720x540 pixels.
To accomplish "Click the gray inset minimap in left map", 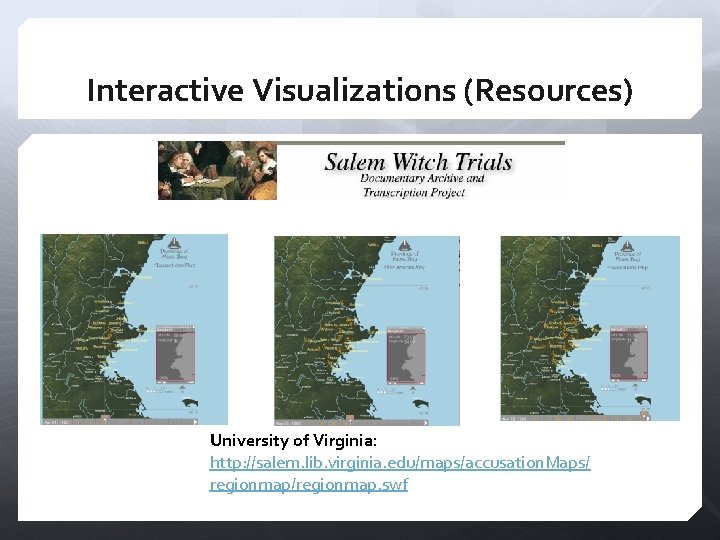I will tap(175, 354).
